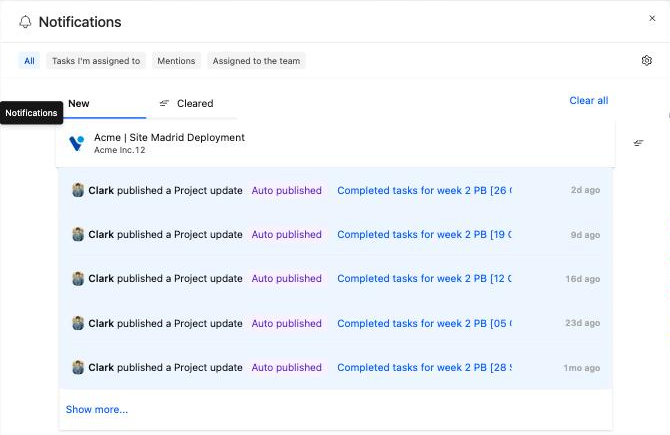Filter notifications by Mentions

(176, 61)
